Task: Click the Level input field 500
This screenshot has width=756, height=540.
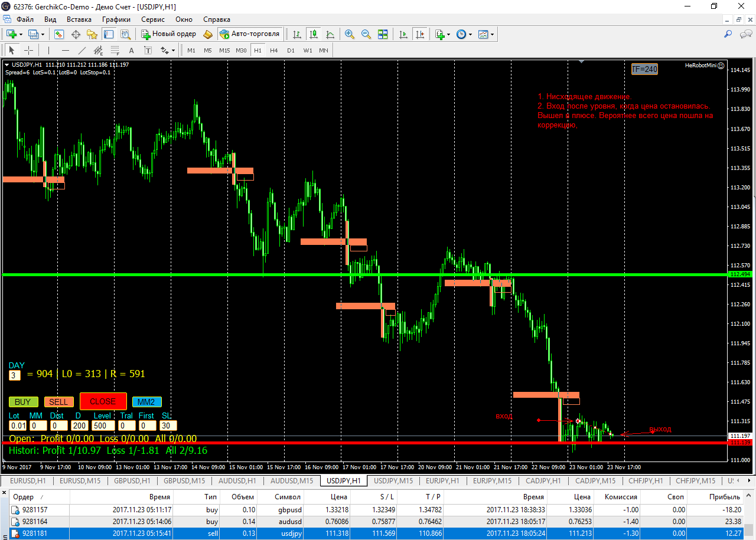Action: (103, 426)
